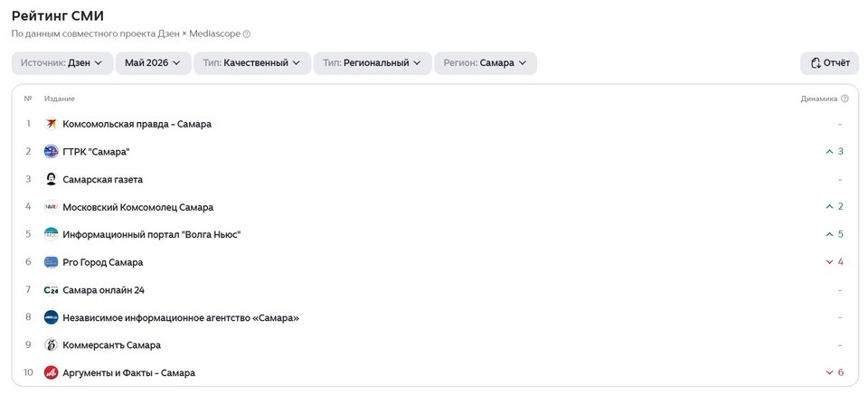The image size is (868, 405).
Task: Open the Тип: Региональный dropdown
Action: click(x=373, y=63)
